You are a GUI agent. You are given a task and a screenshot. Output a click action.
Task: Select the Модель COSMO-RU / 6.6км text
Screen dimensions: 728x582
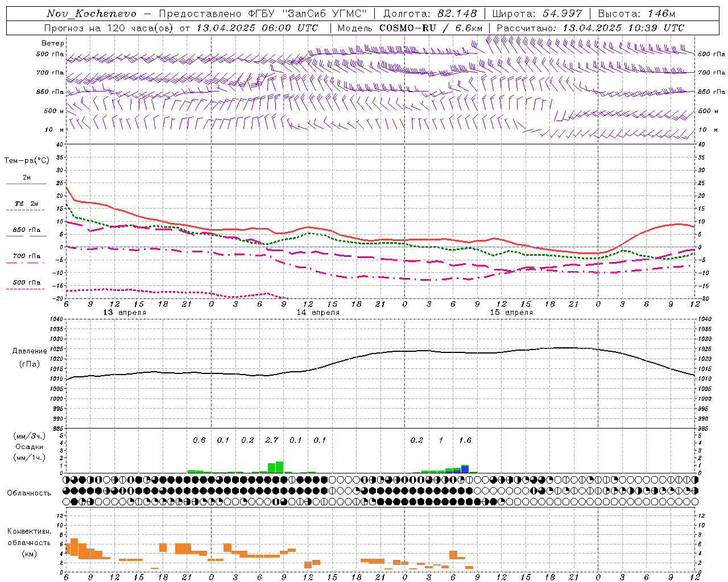pyautogui.click(x=410, y=28)
